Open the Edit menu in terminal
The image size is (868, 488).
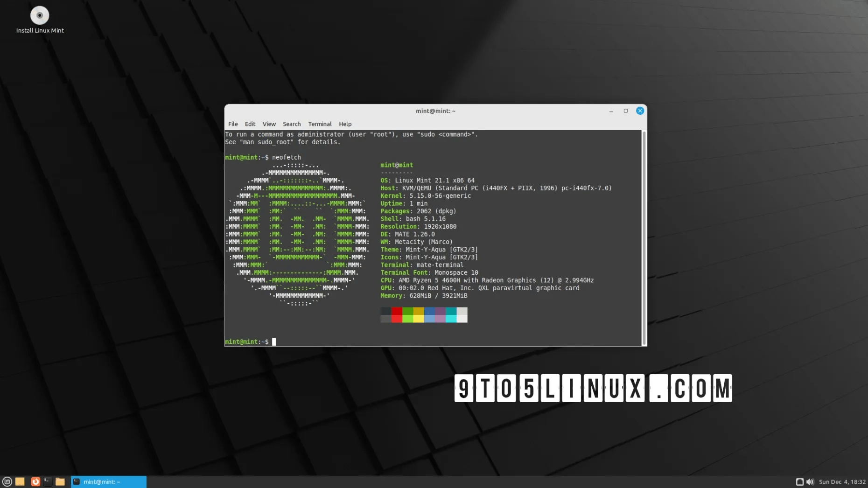click(250, 124)
